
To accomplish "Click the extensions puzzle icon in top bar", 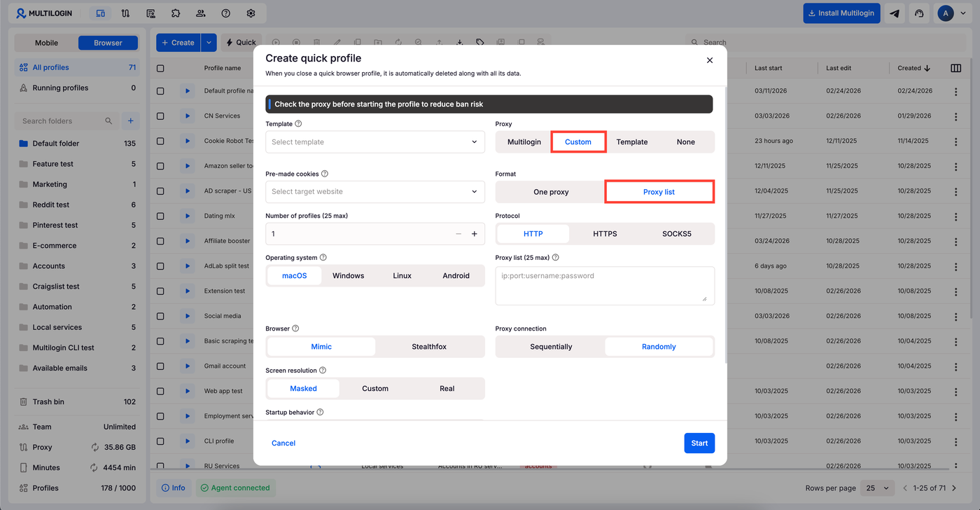I will (x=176, y=13).
